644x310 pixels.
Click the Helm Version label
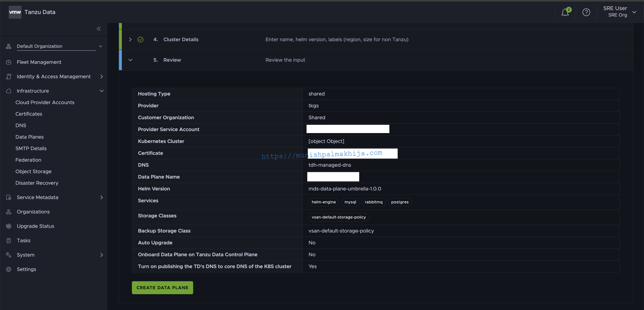tap(154, 189)
